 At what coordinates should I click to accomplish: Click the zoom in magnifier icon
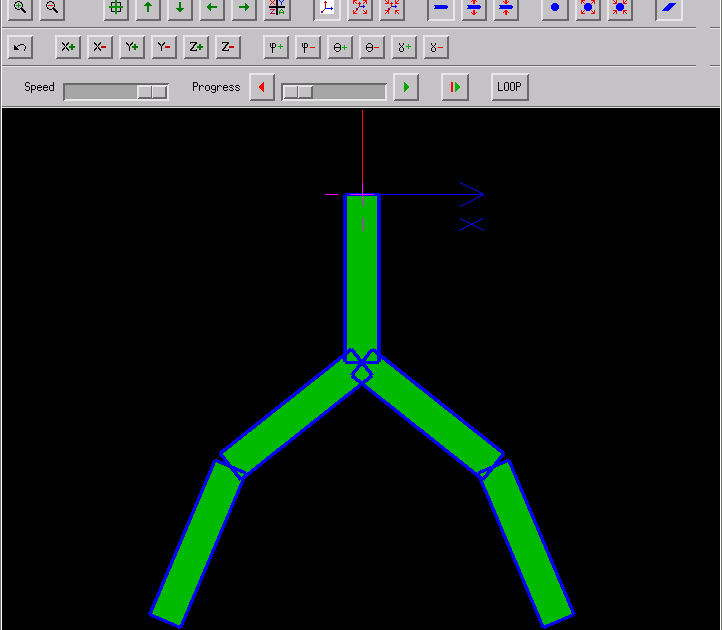pyautogui.click(x=20, y=8)
